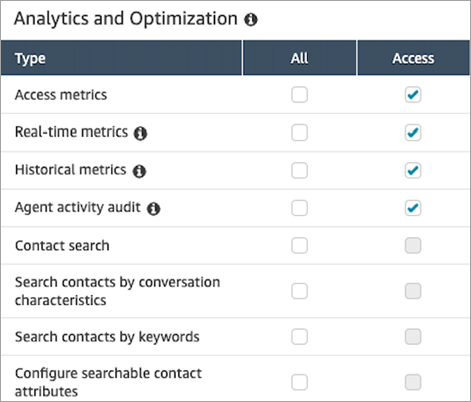This screenshot has width=471, height=402.
Task: Check the All box for Contact search
Action: click(299, 246)
